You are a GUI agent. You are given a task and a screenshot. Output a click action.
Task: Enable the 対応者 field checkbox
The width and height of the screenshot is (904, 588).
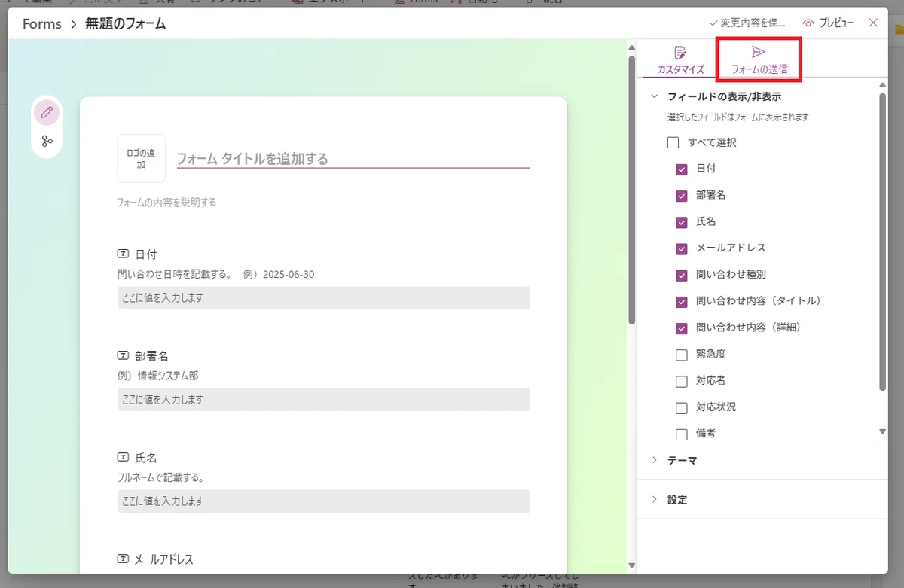[x=682, y=381]
